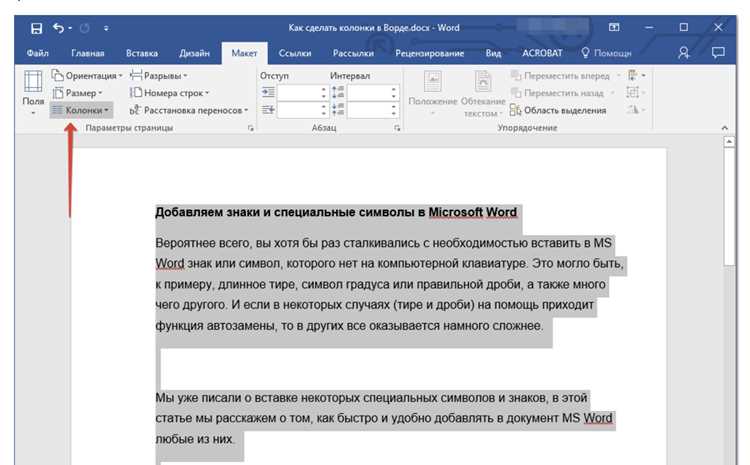This screenshot has height=465, width=750.
Task: Click the Положение button
Action: (432, 94)
